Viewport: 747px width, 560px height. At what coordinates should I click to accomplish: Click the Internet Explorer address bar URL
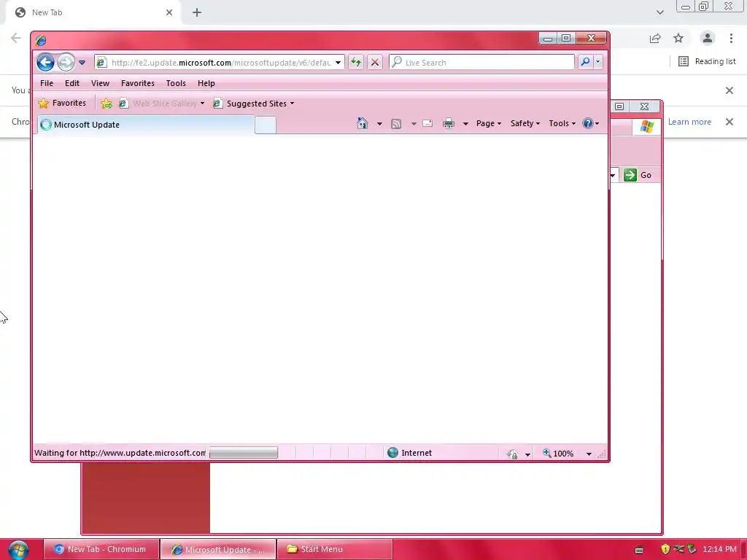pyautogui.click(x=221, y=63)
